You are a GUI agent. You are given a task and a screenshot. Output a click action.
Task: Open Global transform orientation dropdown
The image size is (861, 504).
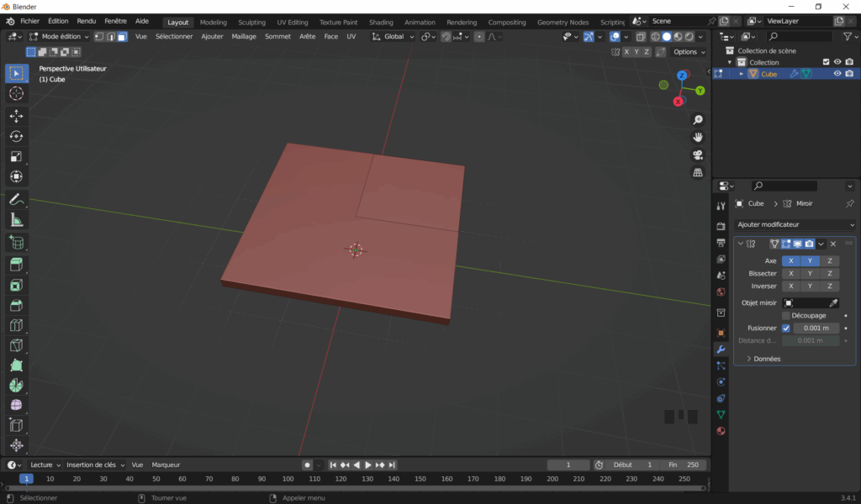[x=393, y=37]
